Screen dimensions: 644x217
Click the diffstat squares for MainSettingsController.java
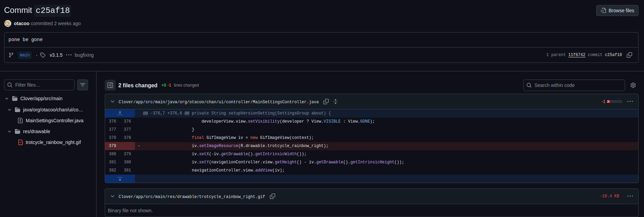615,102
